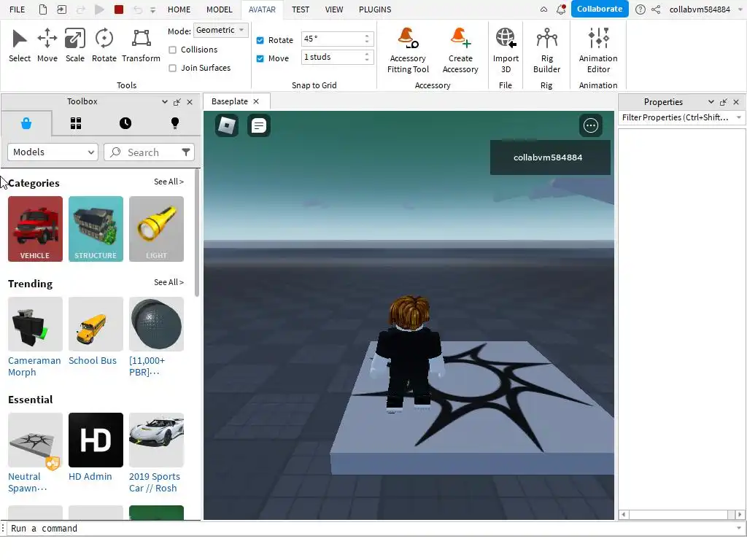
Task: Open the Toolbox Marketplace tab (shopping bag)
Action: pyautogui.click(x=26, y=123)
